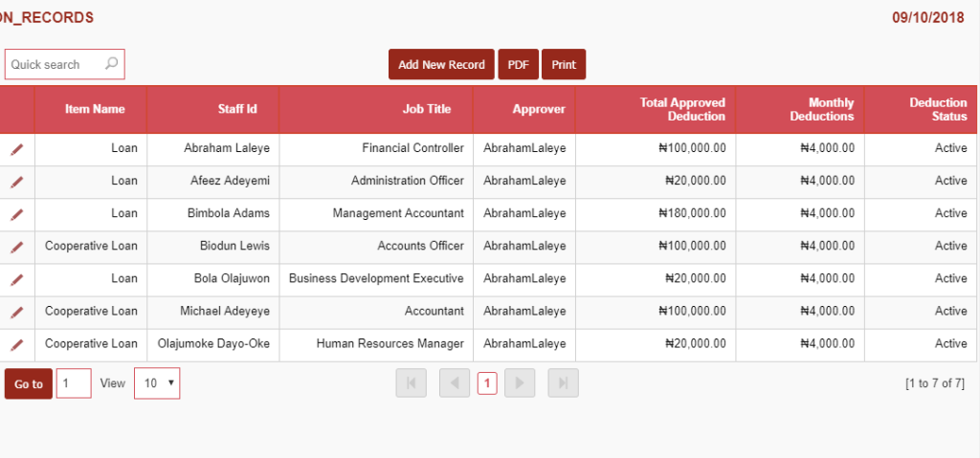Edit Michael Adeyeye's deduction record
The height and width of the screenshot is (458, 980).
16,312
